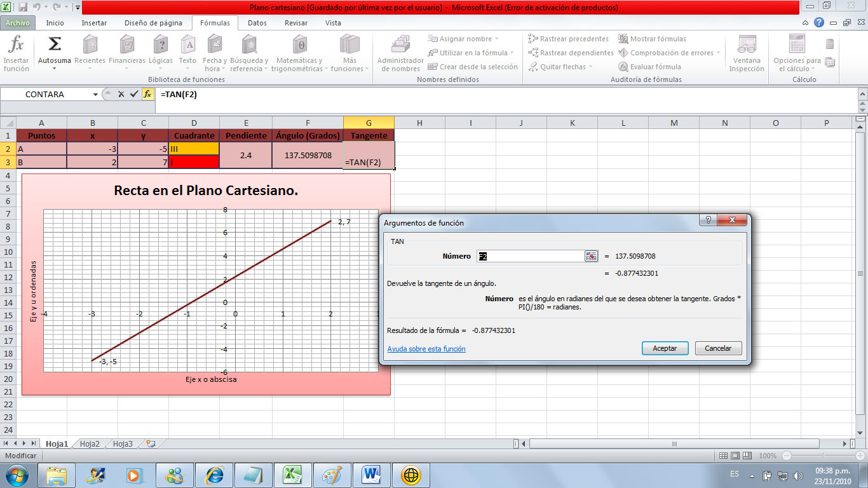Open Ventana Inspección
The image size is (868, 488).
pos(745,54)
